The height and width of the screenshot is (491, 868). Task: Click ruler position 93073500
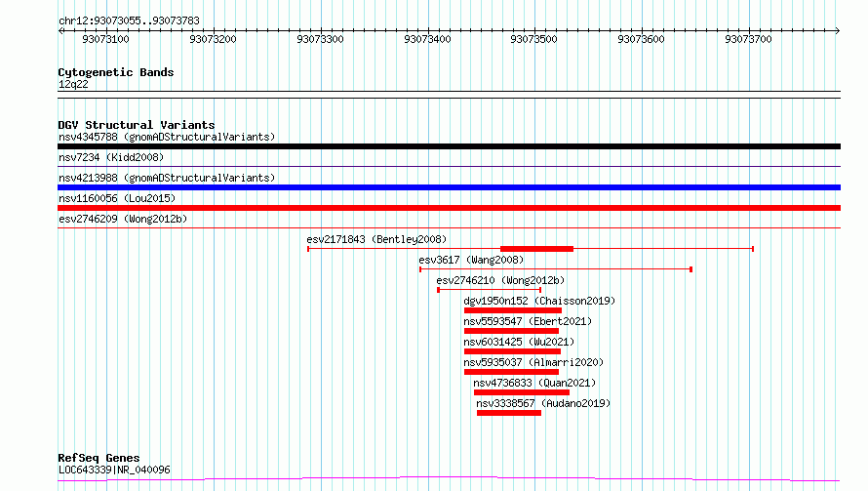534,39
